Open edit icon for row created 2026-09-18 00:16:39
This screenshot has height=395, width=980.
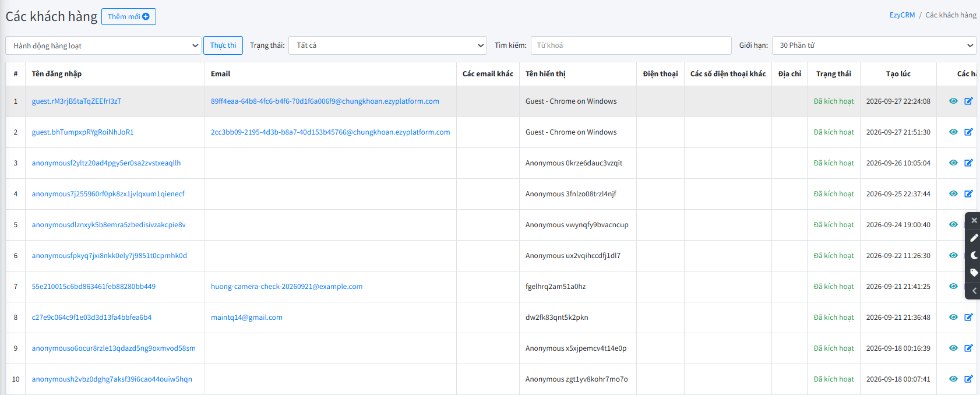coord(968,348)
